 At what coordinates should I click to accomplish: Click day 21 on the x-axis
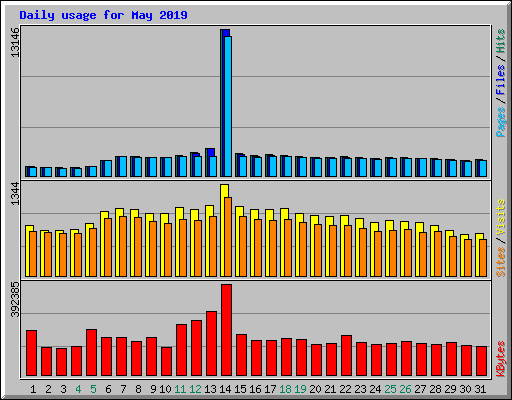pyautogui.click(x=330, y=389)
